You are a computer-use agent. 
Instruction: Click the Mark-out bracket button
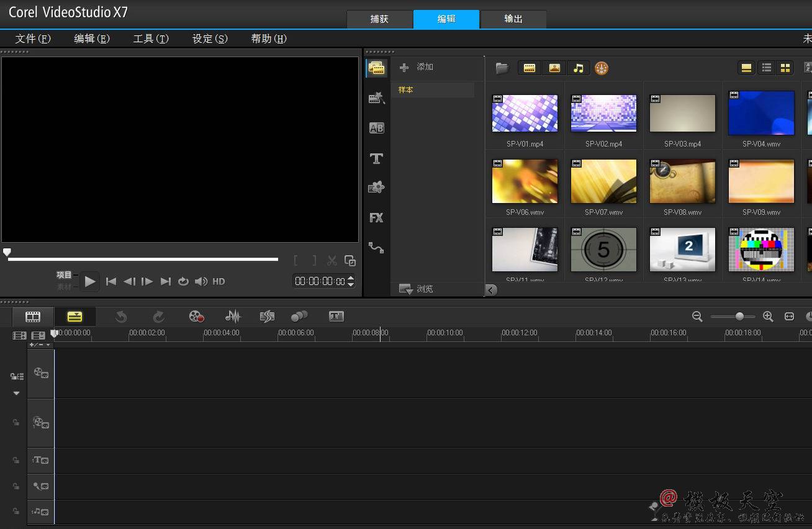click(314, 261)
